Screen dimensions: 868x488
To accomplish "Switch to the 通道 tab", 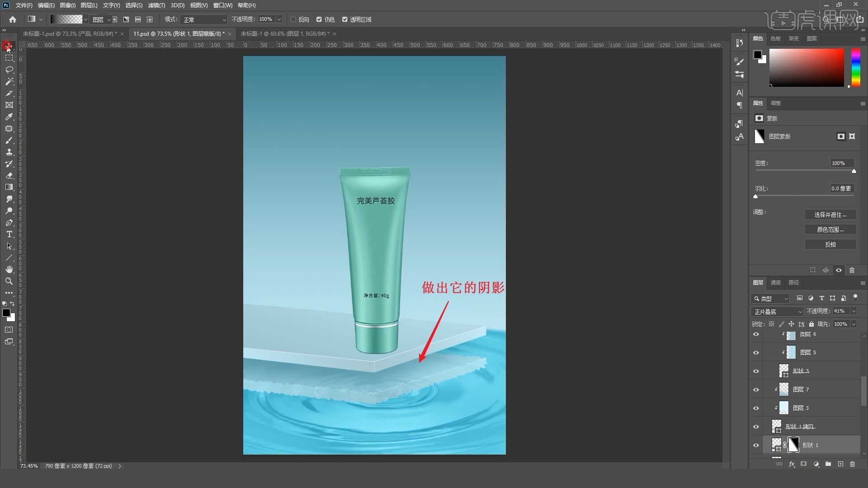I will click(x=776, y=282).
